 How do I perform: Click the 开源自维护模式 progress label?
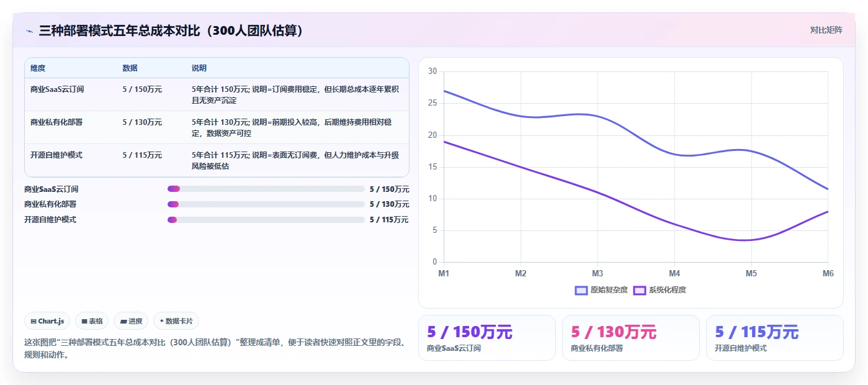[50, 220]
